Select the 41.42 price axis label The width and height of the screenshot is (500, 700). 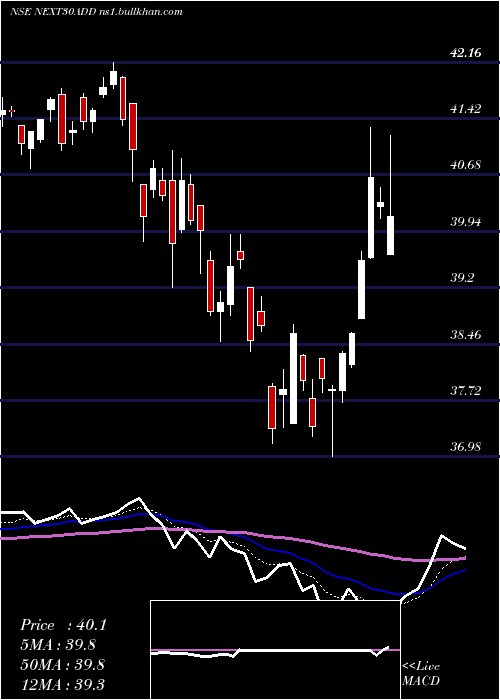point(466,109)
